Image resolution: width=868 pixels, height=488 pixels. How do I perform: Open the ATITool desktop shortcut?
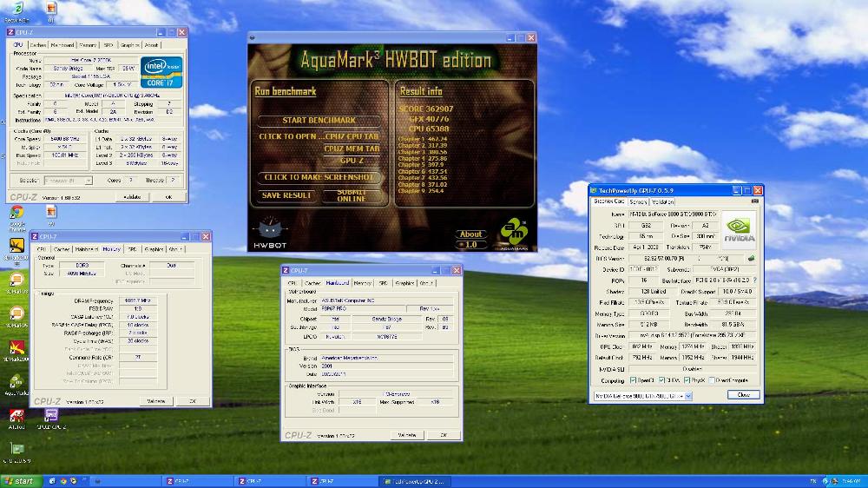point(16,415)
